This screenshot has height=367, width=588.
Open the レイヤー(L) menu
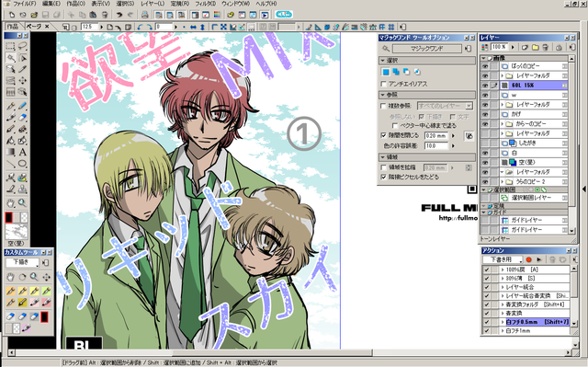click(x=153, y=4)
